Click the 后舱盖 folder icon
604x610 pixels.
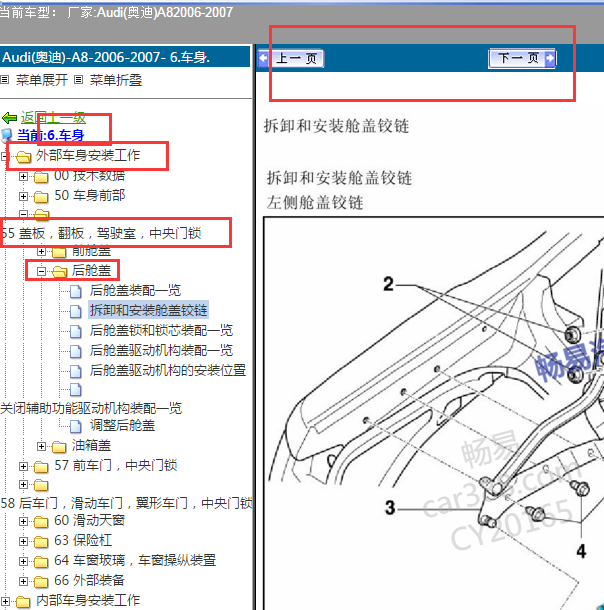click(x=59, y=271)
